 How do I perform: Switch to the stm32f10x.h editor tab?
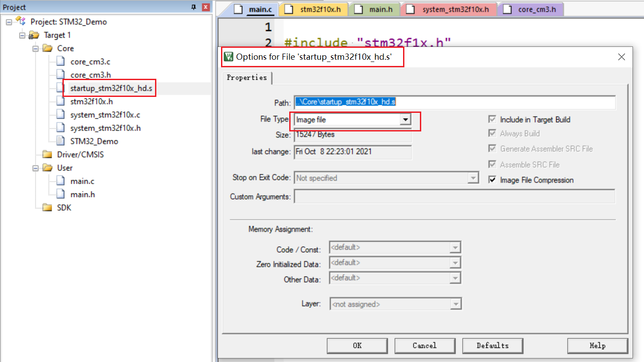point(314,9)
